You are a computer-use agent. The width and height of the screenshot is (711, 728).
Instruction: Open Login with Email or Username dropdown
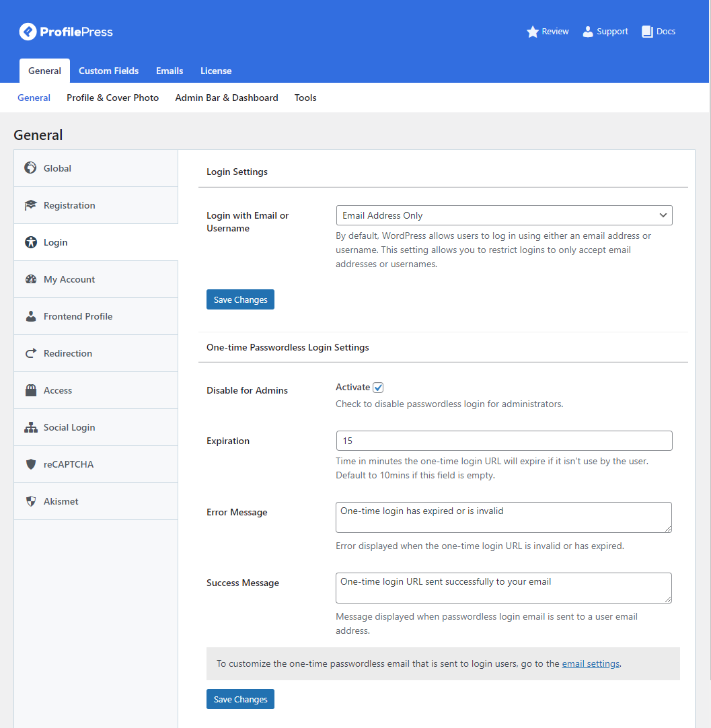504,215
